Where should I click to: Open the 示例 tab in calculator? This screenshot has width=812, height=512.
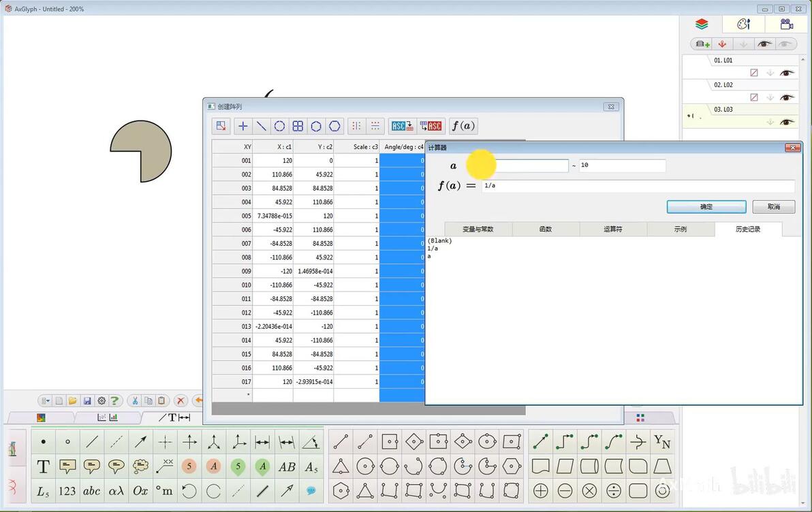pyautogui.click(x=681, y=229)
